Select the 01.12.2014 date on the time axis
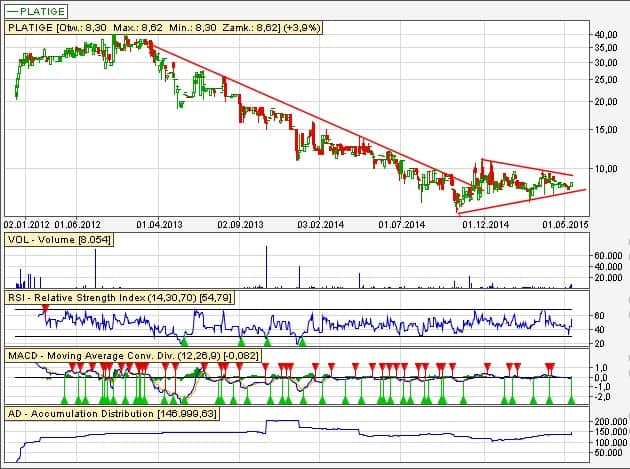Viewport: 630px width, 469px height. click(486, 225)
